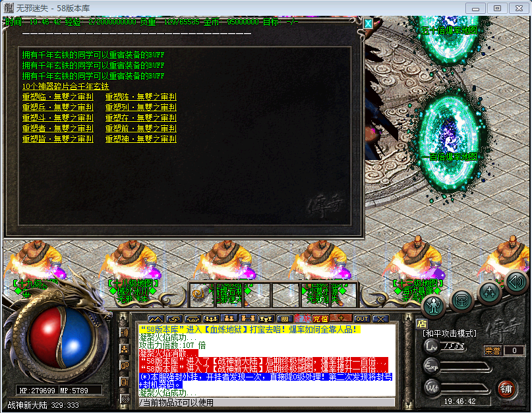532x413 pixels.
Task: Close the NPC dialog with the cyan X
Action: coord(368,23)
